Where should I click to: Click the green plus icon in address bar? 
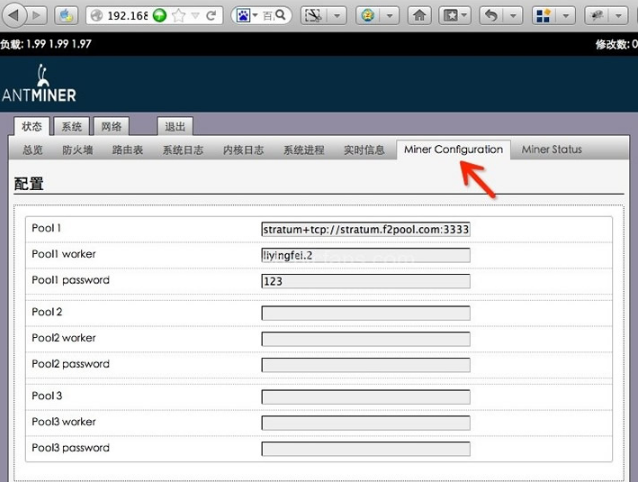click(160, 16)
